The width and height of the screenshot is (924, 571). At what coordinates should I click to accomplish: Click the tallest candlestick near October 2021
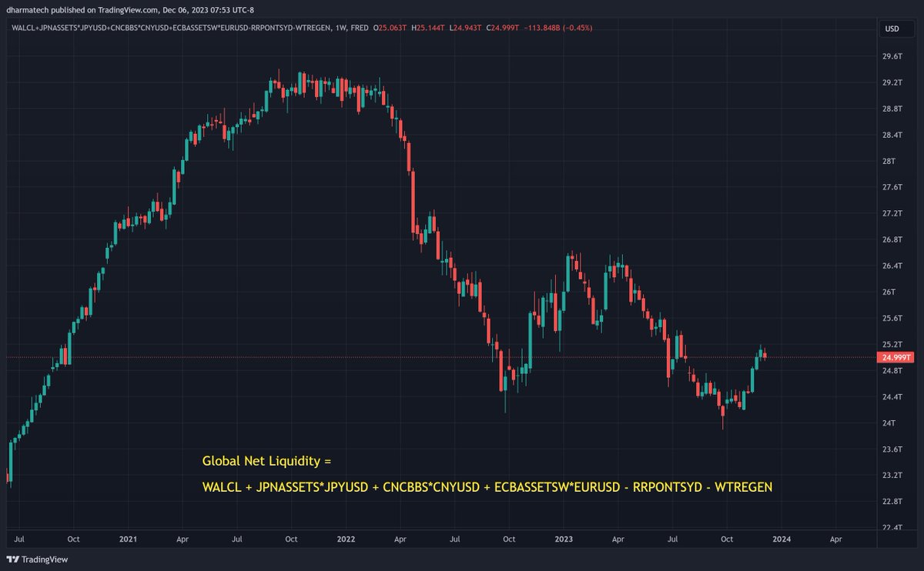(x=300, y=85)
